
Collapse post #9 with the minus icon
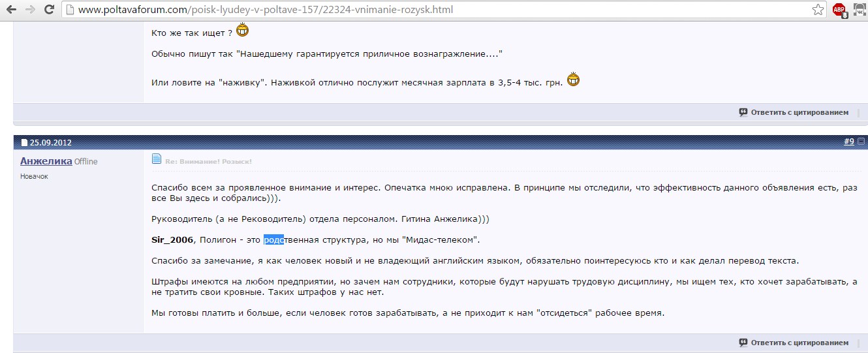[861, 142]
